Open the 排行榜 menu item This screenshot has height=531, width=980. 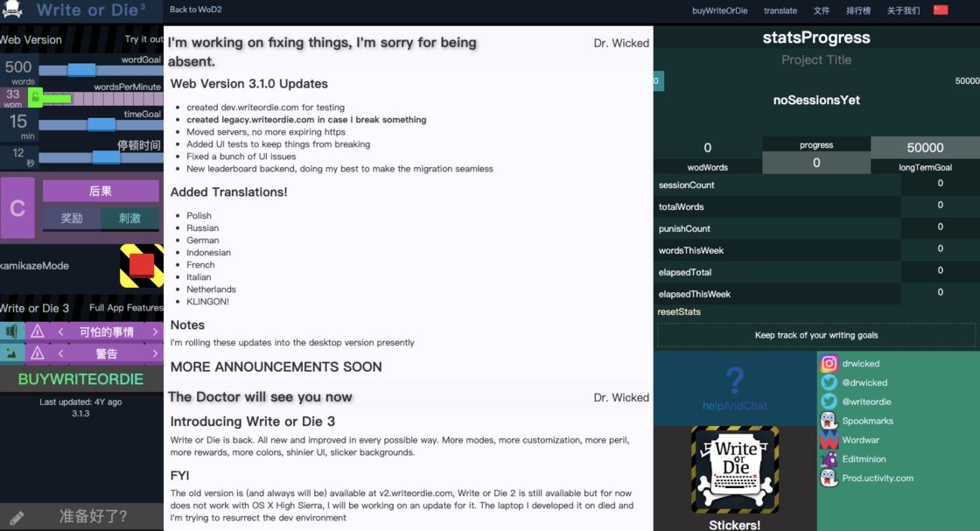(858, 10)
